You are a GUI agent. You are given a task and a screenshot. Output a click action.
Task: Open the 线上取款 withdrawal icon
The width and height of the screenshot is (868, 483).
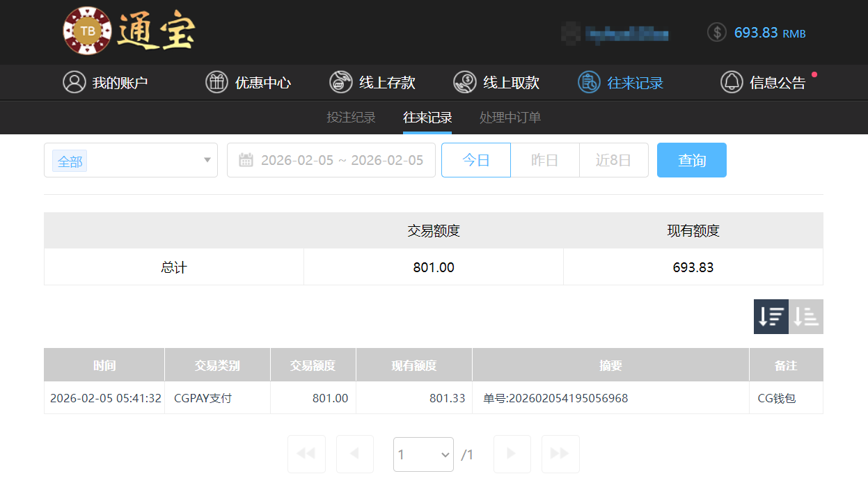(464, 81)
